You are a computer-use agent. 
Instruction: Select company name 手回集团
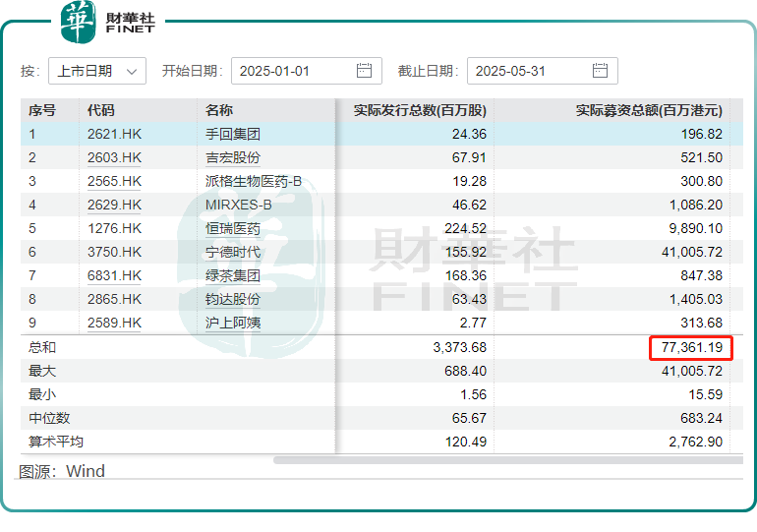click(x=233, y=134)
